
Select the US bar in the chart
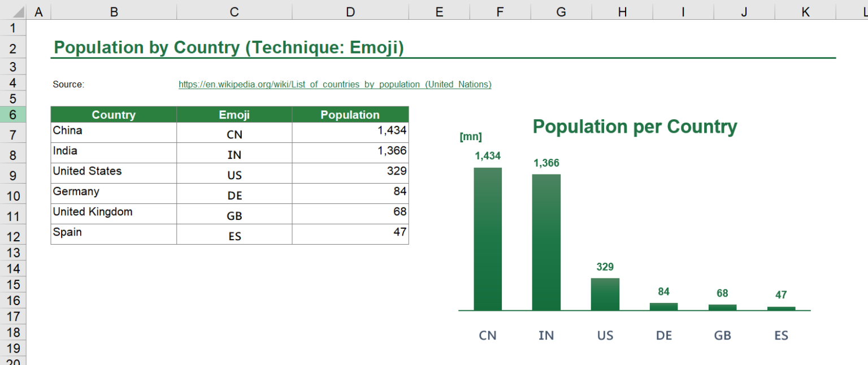tap(605, 294)
